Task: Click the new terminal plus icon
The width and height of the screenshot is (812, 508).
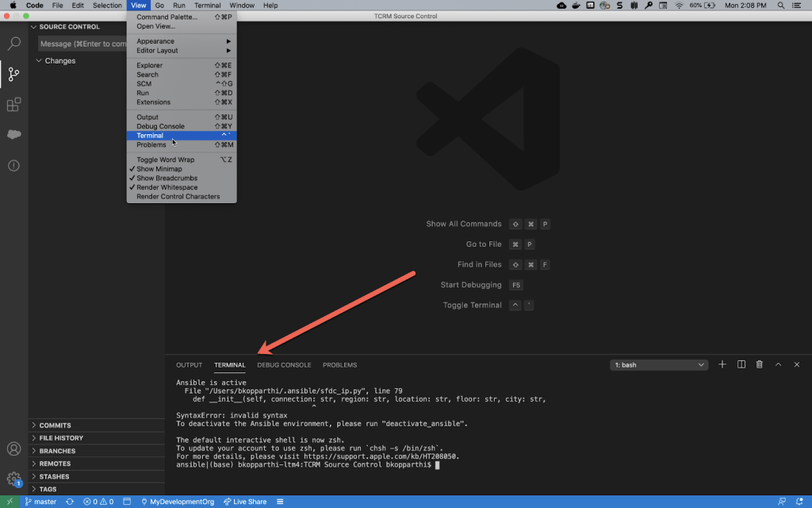Action: (x=722, y=364)
